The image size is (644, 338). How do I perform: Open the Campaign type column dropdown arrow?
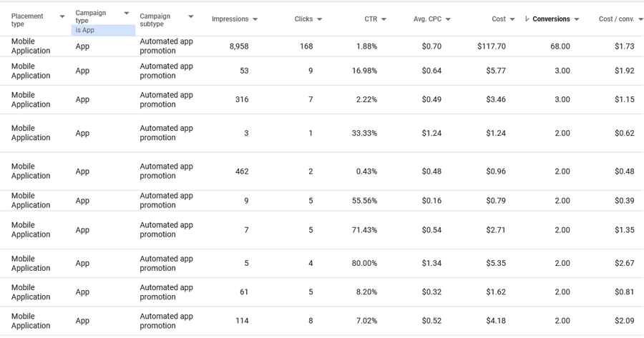coord(127,14)
